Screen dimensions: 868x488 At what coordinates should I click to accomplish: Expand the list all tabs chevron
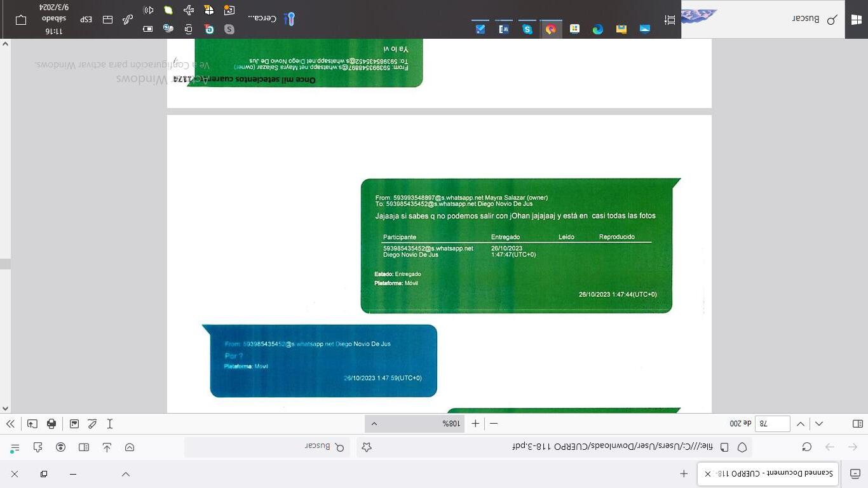coord(126,474)
